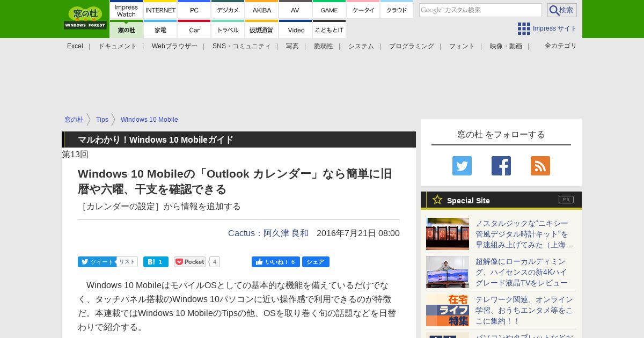Open the AKIBA tab
Viewport: 644px width, 338px height.
[x=262, y=10]
